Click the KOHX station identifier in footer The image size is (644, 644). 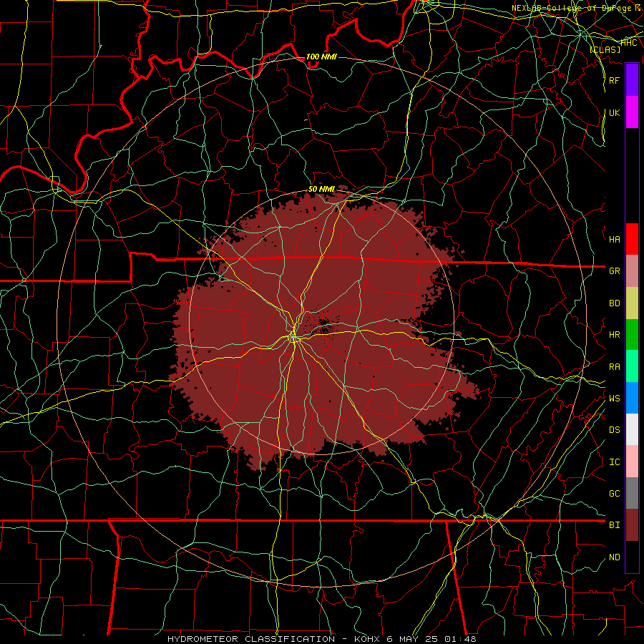[x=368, y=639]
